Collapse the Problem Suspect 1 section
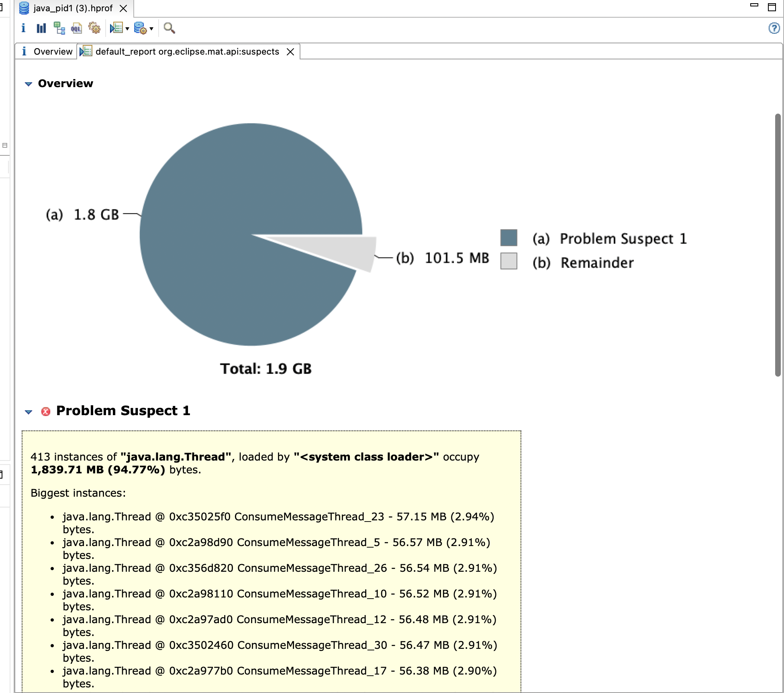Viewport: 784px width, 693px height. coord(28,412)
